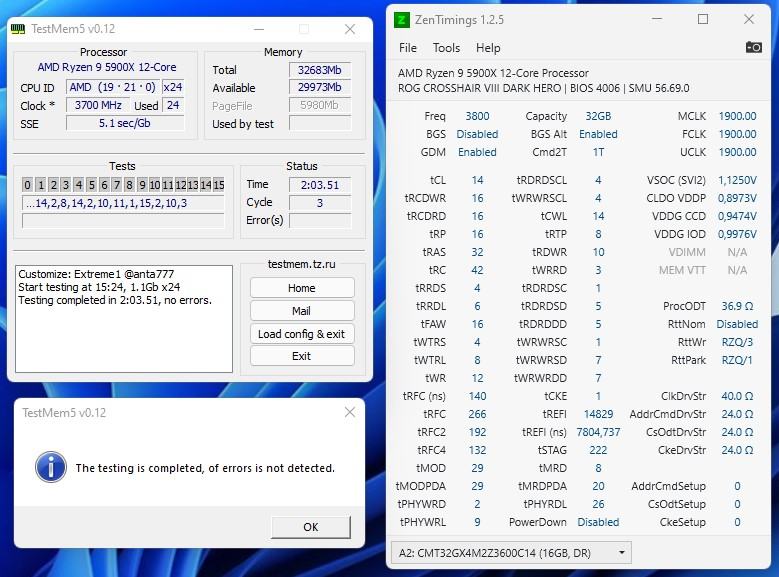This screenshot has width=779, height=577.
Task: Minimize the TestMem5 main window
Action: (259, 29)
